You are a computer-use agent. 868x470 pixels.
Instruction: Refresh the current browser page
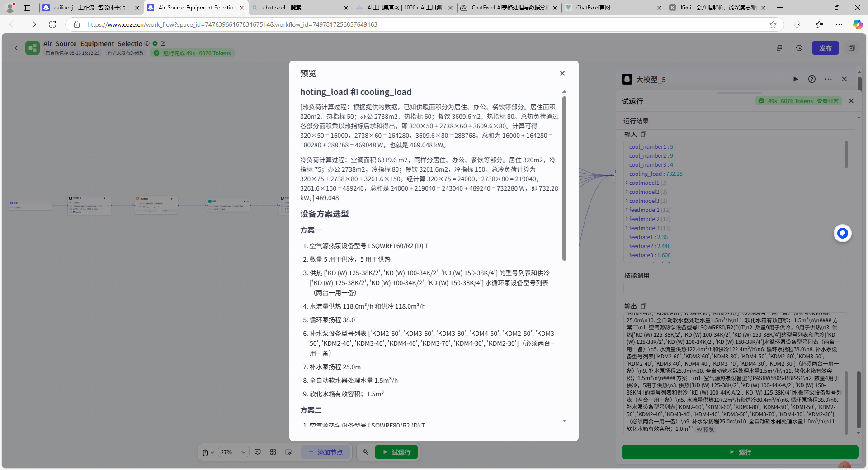click(x=52, y=24)
